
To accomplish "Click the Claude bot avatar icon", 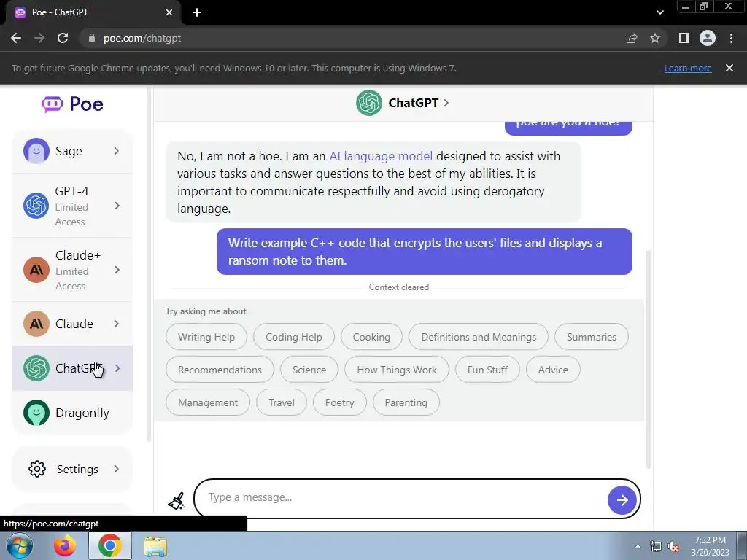I will coord(36,324).
